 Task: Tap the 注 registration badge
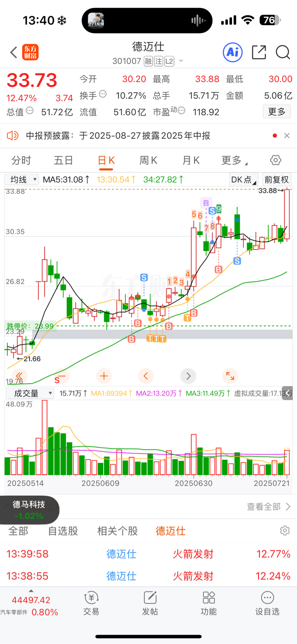point(159,61)
